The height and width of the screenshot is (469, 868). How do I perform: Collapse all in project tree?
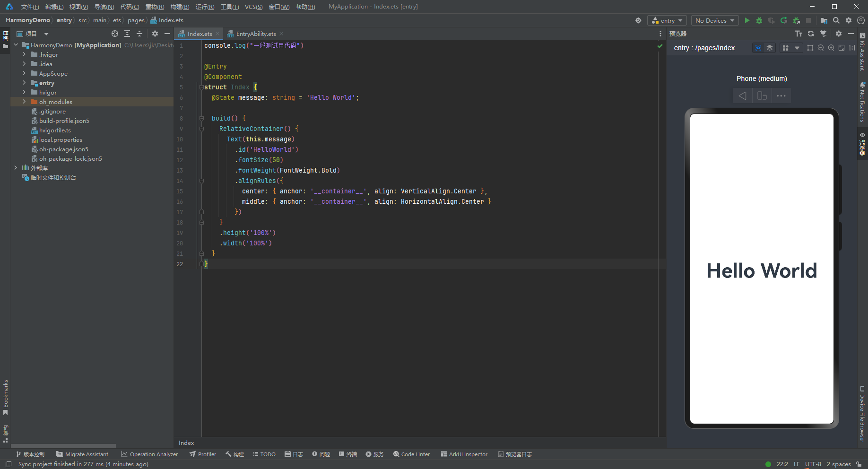pyautogui.click(x=139, y=34)
